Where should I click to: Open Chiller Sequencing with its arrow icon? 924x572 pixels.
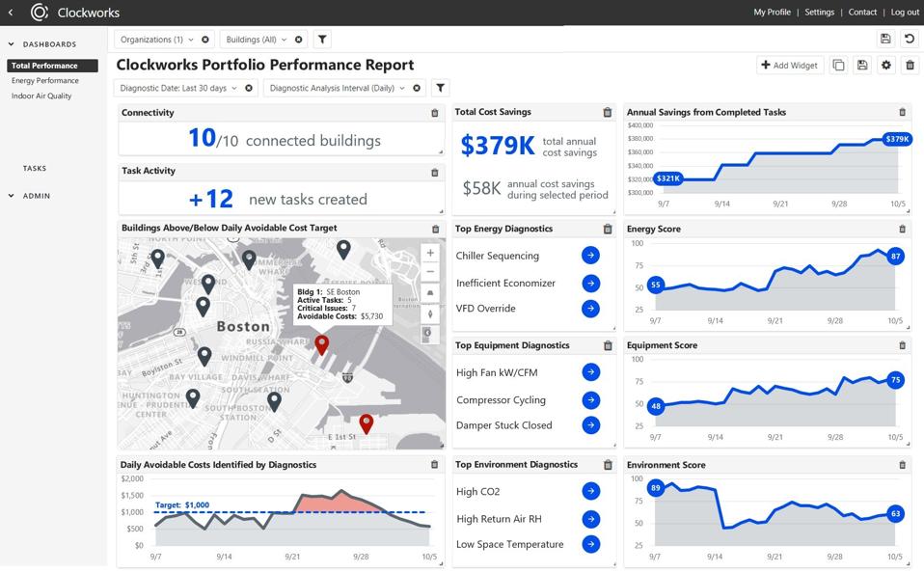point(589,255)
